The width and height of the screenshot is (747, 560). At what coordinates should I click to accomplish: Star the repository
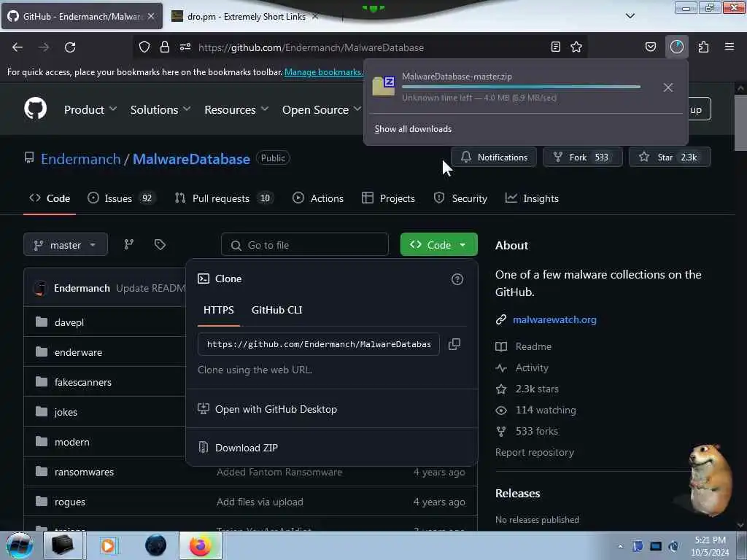pos(670,157)
